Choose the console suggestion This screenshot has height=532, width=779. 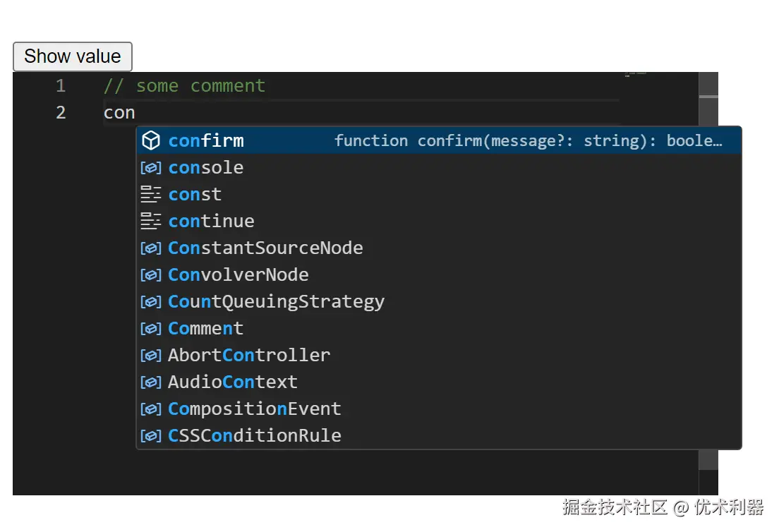[x=206, y=168]
